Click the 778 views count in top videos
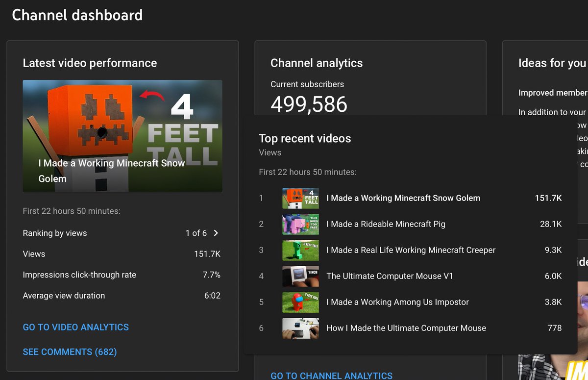 (x=555, y=328)
